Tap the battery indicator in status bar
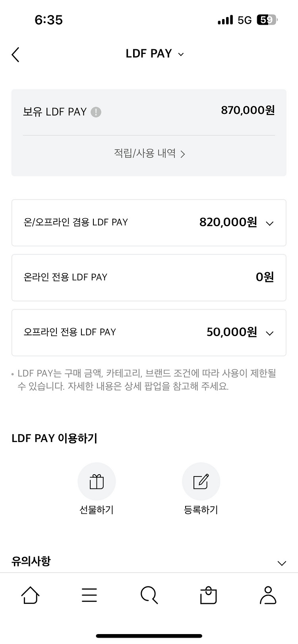Screen dimensions: 298x644 click(x=267, y=20)
